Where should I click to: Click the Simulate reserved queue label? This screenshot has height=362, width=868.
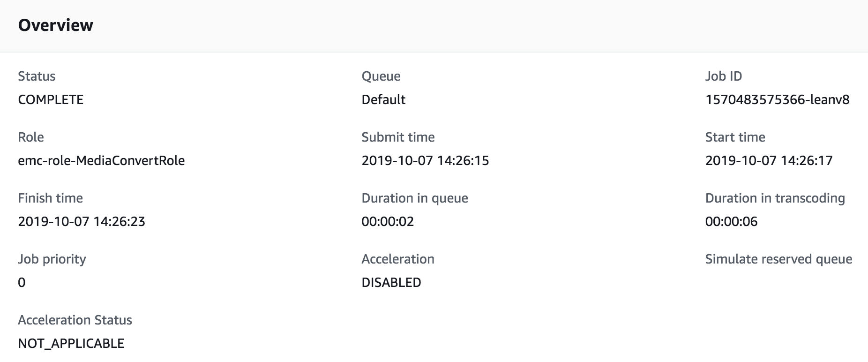778,259
